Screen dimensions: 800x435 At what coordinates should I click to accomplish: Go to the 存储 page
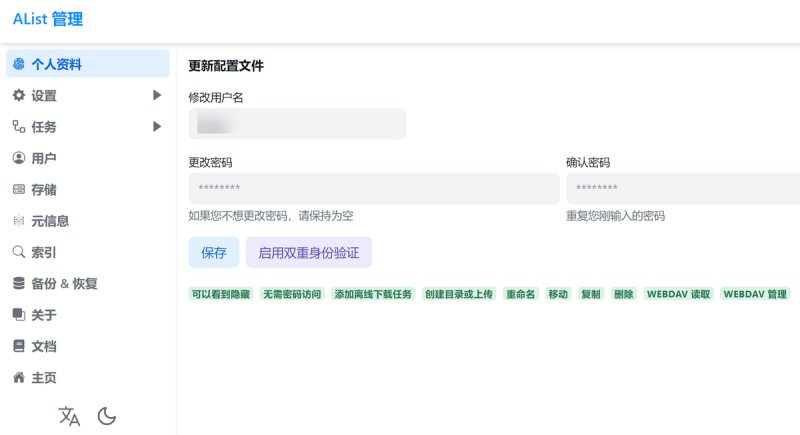click(88, 189)
